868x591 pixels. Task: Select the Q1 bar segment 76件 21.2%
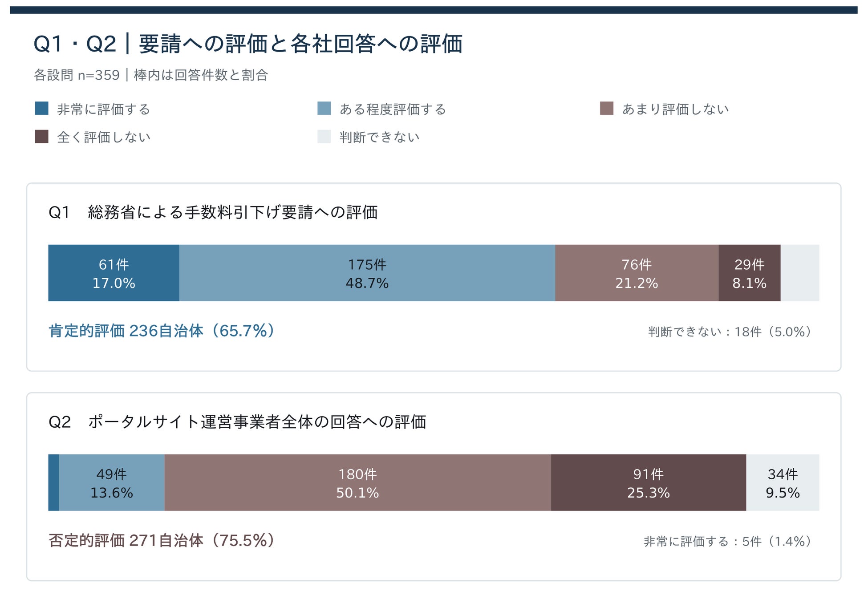click(637, 273)
